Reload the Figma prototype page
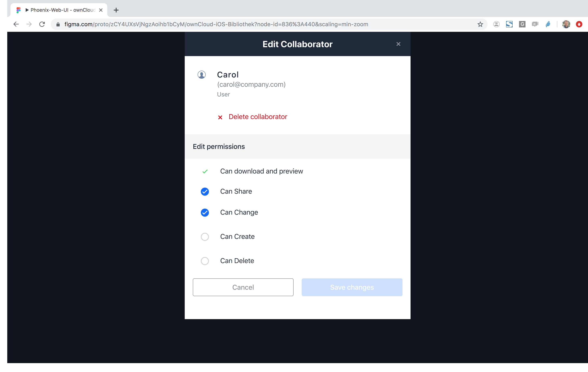The width and height of the screenshot is (588, 372). 42,24
